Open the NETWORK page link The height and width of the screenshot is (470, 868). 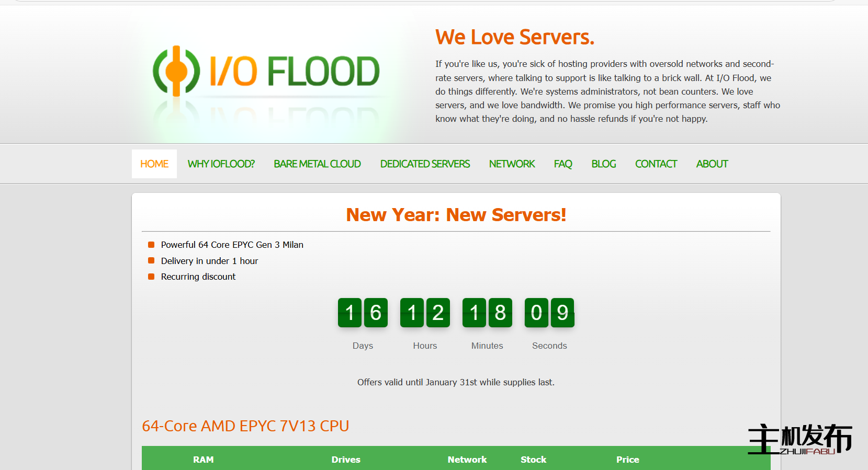coord(512,164)
